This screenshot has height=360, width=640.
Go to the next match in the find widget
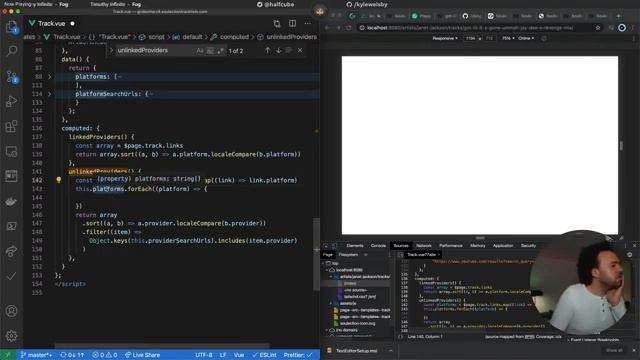click(278, 50)
